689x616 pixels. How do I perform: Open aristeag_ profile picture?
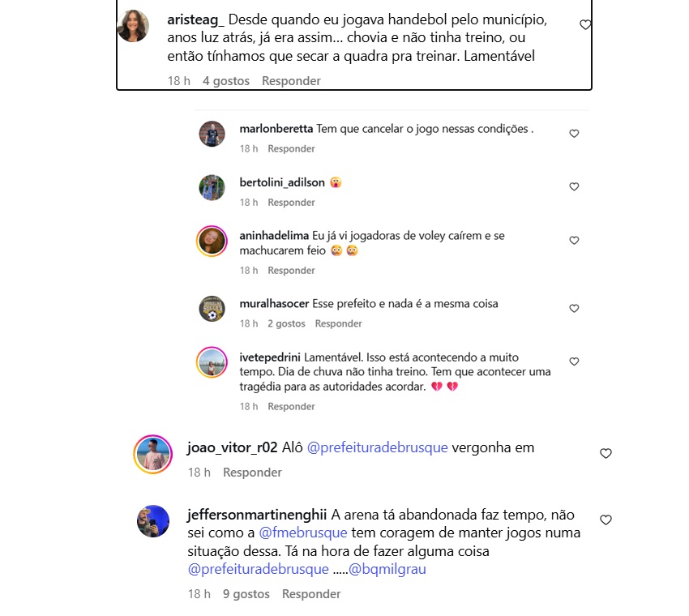pyautogui.click(x=133, y=26)
